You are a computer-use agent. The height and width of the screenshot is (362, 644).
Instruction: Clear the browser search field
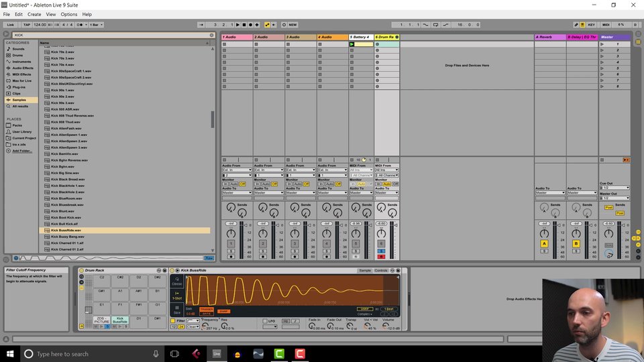pos(211,35)
